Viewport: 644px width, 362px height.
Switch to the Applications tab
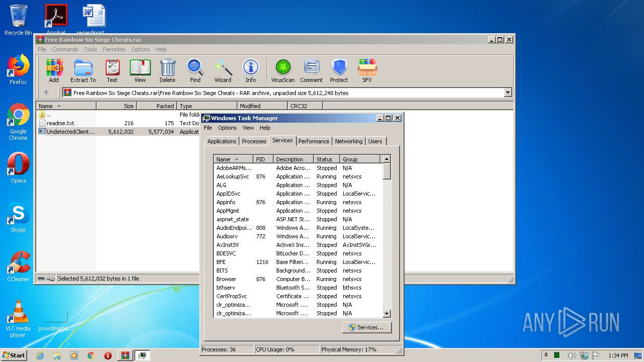pyautogui.click(x=221, y=141)
